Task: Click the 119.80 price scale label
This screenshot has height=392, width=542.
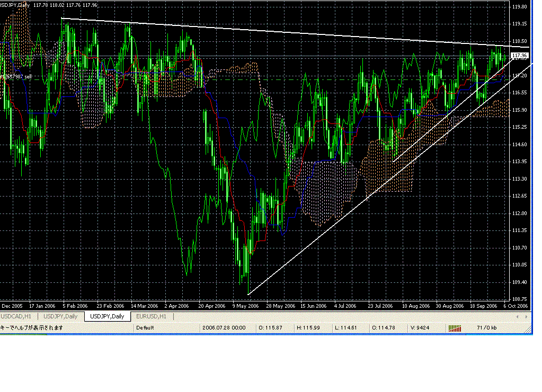Action: click(519, 7)
